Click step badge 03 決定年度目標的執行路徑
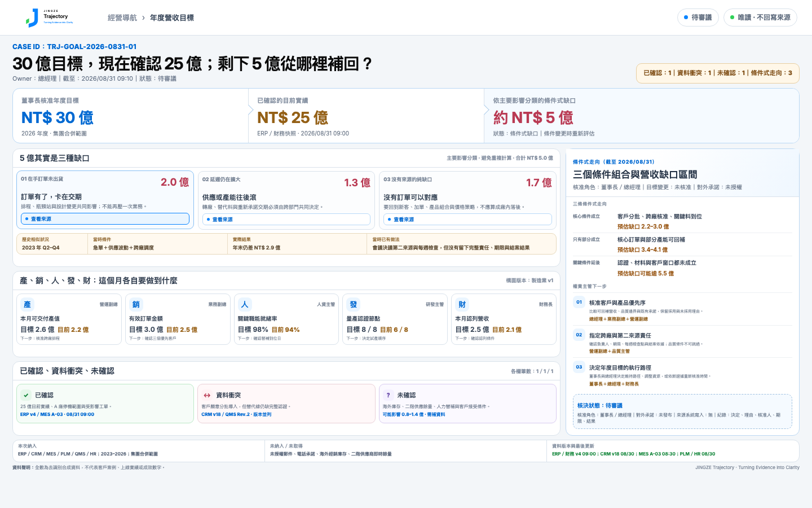The width and height of the screenshot is (812, 508). pyautogui.click(x=579, y=367)
